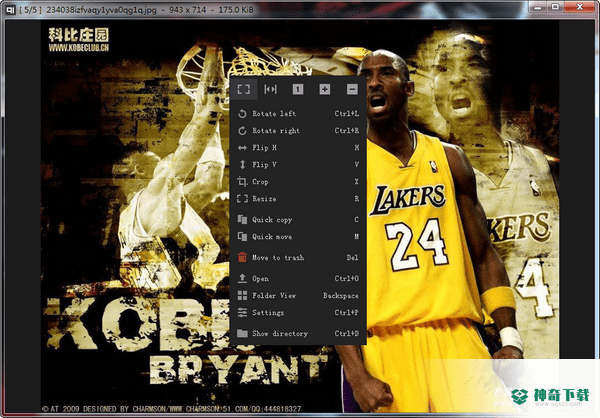
Task: Click the Rotate left icon
Action: click(242, 114)
